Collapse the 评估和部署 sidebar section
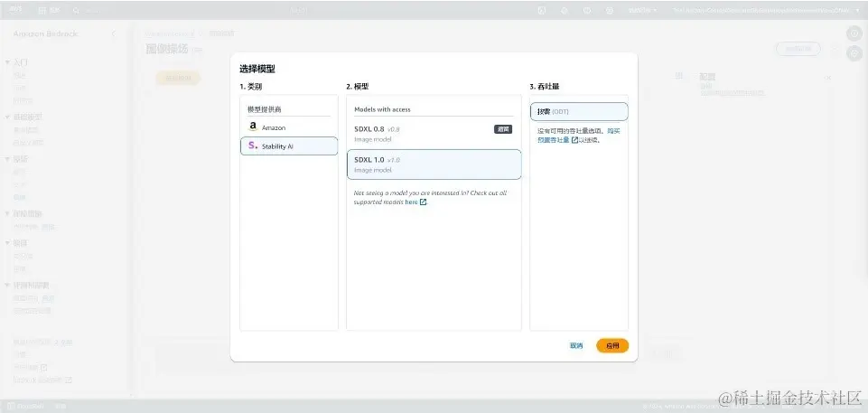 point(8,285)
